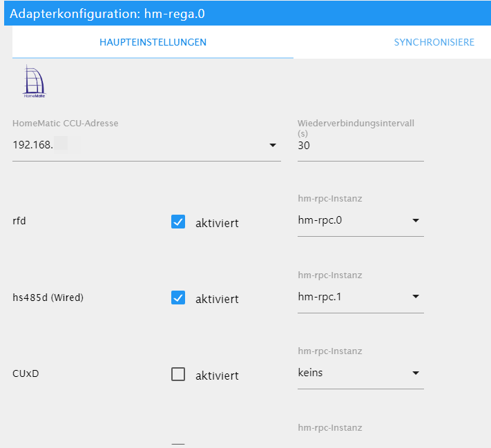Screen dimensions: 491x448
Task: Click aktiviert label next to hs485d
Action: pyautogui.click(x=217, y=300)
